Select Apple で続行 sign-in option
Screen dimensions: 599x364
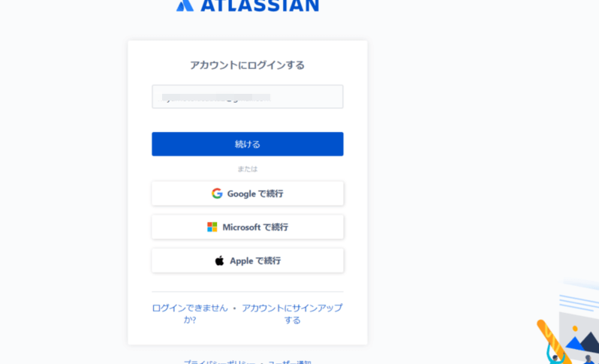(248, 260)
